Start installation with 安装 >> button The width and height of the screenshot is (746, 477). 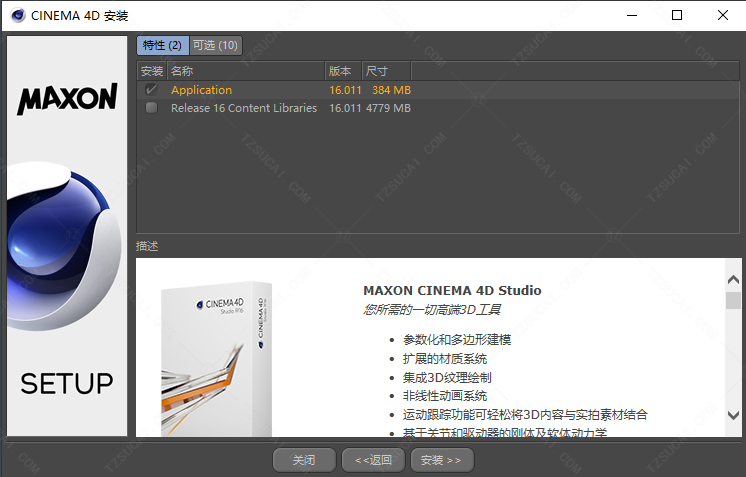[442, 460]
